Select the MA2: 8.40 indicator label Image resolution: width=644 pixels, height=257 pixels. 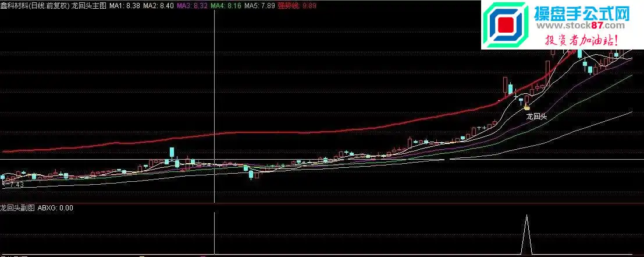pos(158,5)
